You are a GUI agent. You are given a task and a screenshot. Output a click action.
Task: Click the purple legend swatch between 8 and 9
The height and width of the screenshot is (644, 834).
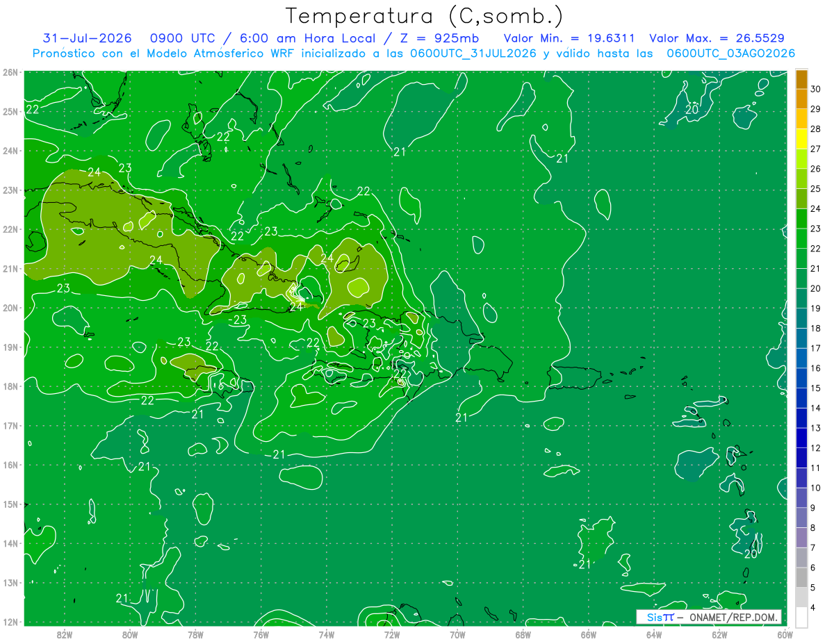pyautogui.click(x=801, y=518)
